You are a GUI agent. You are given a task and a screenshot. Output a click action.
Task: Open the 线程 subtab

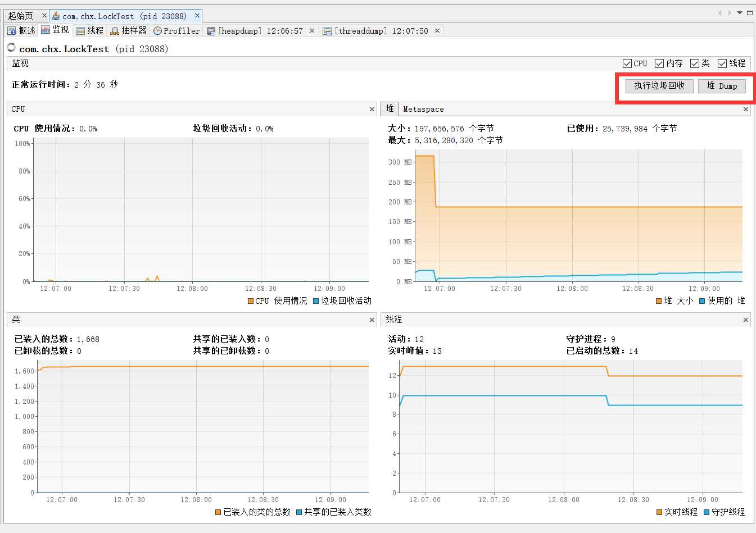coord(90,30)
